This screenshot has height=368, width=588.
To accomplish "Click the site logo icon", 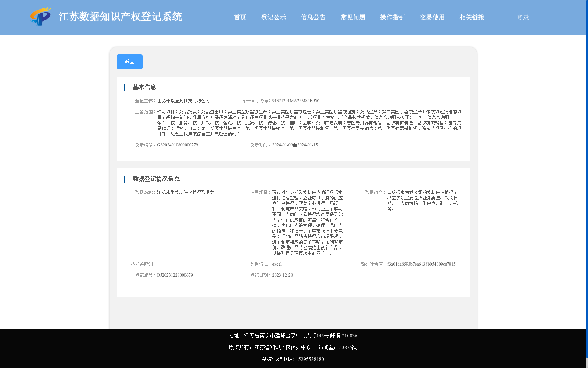I will coord(40,17).
